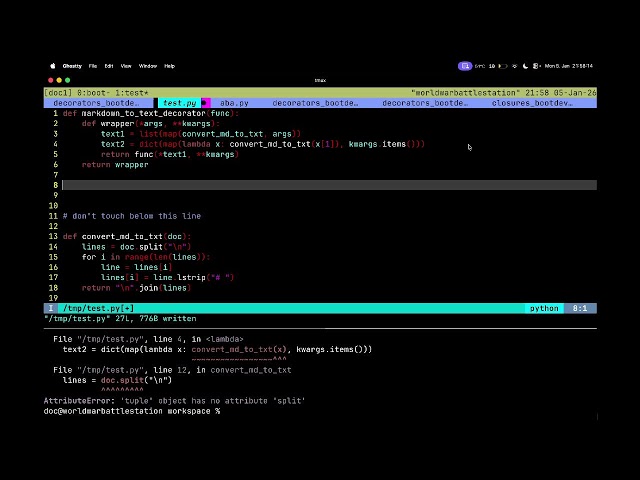The width and height of the screenshot is (640, 480).
Task: Click the 'lines[i] = line.lstrip("# ")' line
Action: [167, 278]
